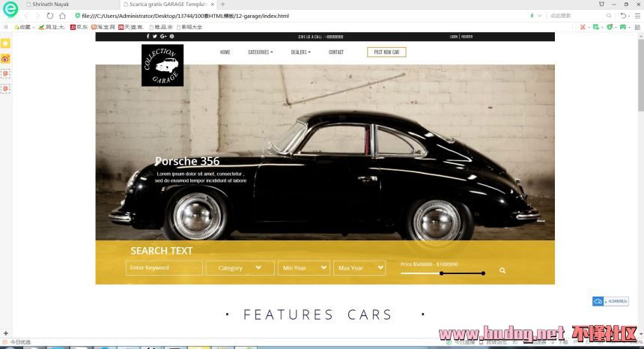This screenshot has height=349, width=644.
Task: Click the Register link
Action: coord(467,37)
